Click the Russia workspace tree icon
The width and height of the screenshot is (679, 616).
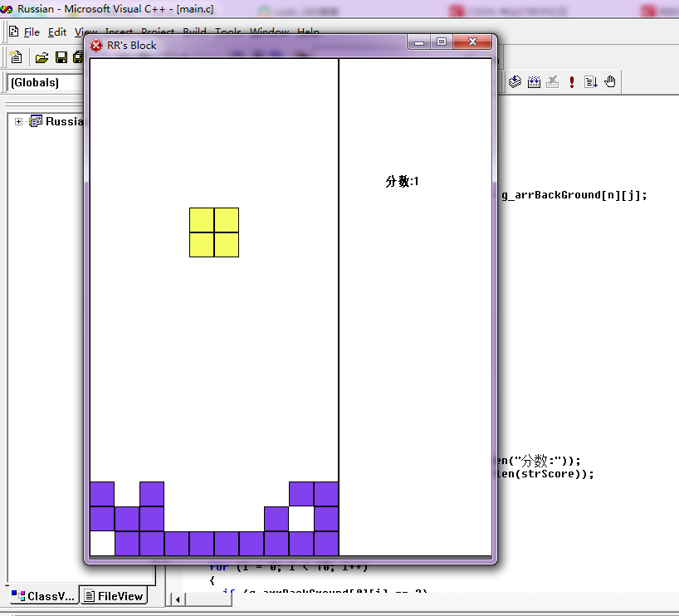(x=36, y=121)
